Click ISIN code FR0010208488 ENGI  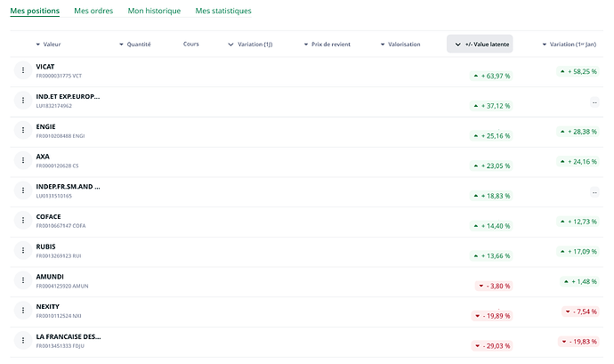(x=61, y=136)
